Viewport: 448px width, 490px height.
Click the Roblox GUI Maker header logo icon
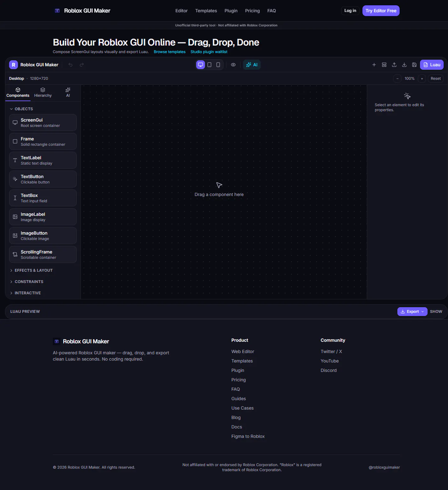[x=57, y=11]
